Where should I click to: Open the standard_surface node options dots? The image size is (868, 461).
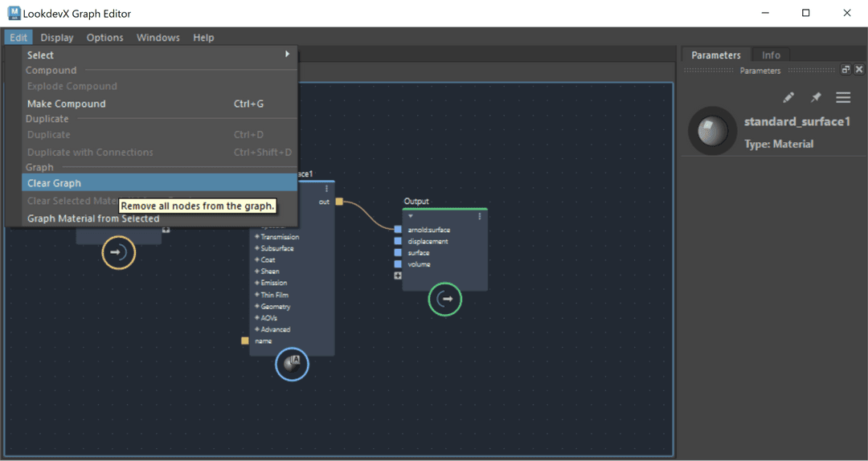326,189
